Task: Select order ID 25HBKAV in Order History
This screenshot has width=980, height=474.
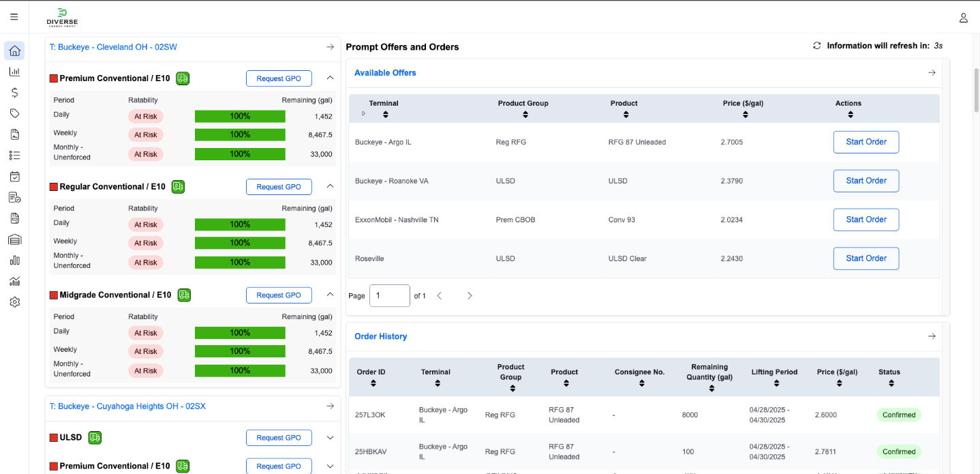Action: [369, 451]
